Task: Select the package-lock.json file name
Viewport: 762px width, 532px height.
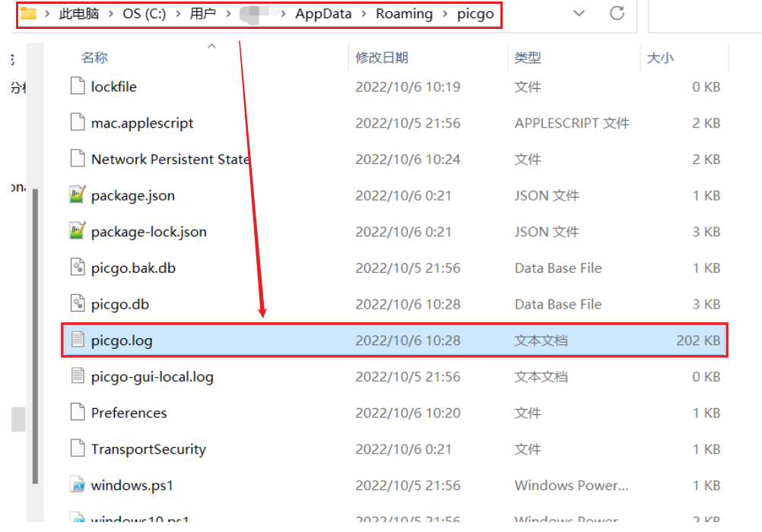Action: [149, 233]
